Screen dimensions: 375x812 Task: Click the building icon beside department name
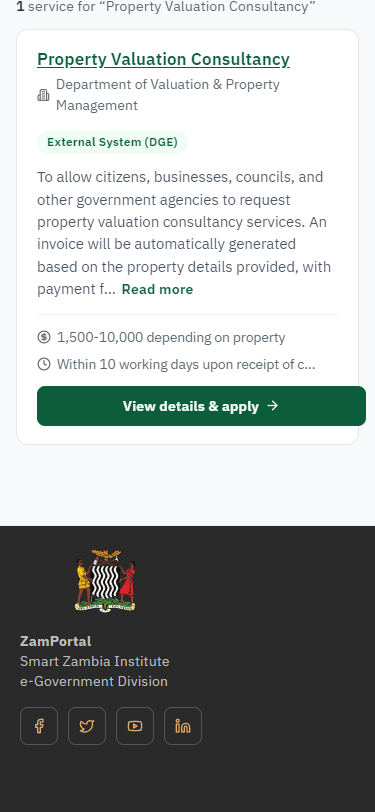[44, 95]
